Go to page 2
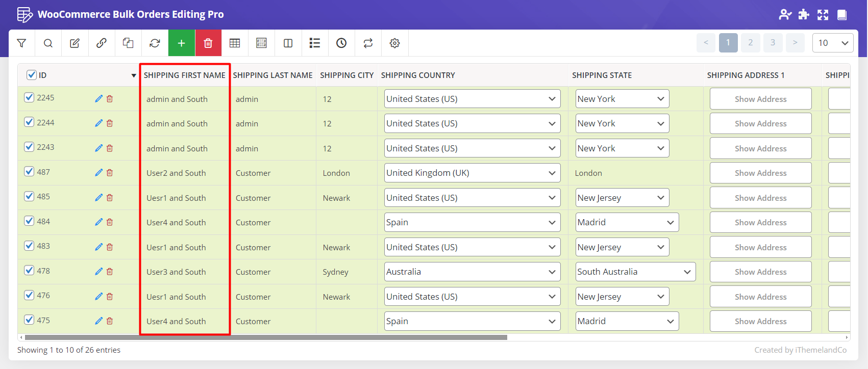The image size is (868, 369). tap(750, 43)
